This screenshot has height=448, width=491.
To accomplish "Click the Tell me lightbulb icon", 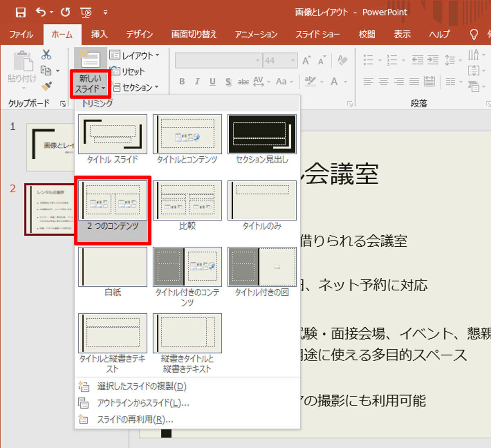I will pos(474,34).
